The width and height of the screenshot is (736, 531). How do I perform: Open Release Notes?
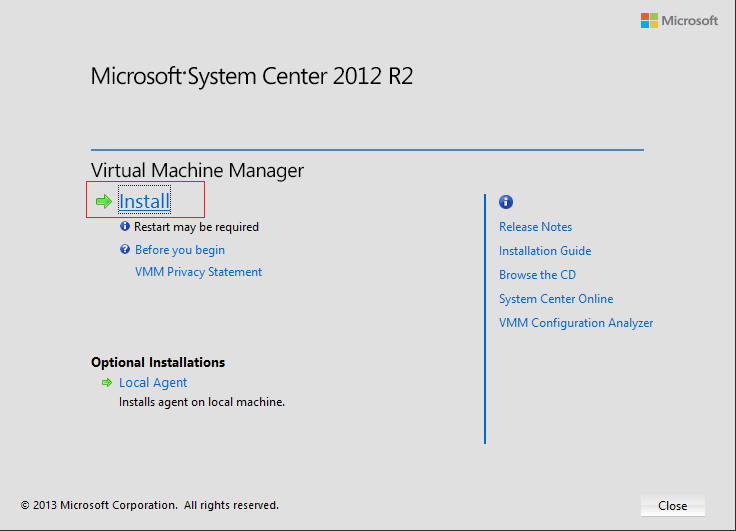(x=536, y=227)
